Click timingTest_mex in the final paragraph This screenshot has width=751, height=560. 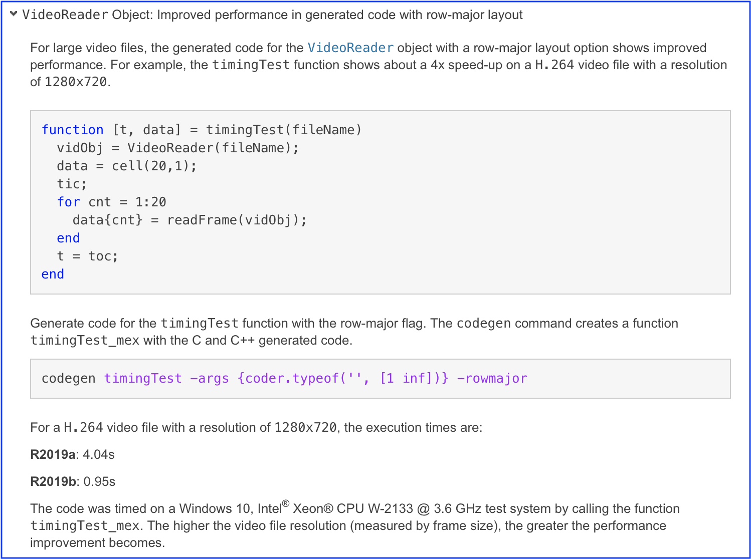pos(85,526)
